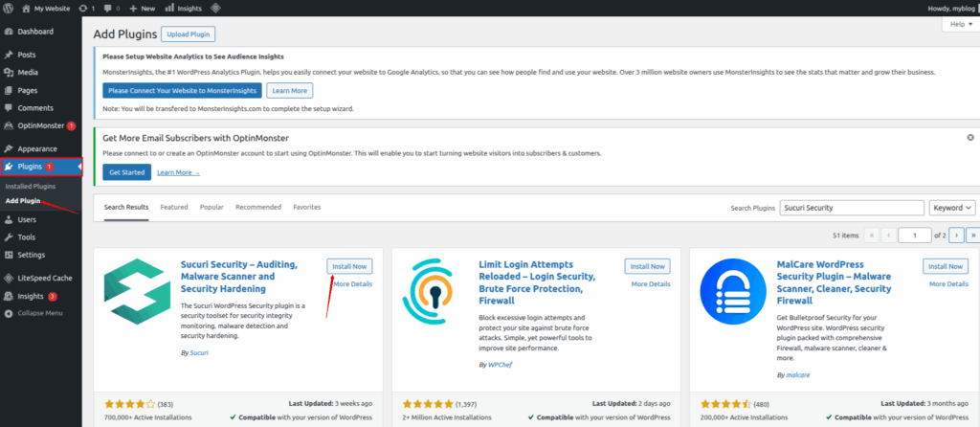
Task: Open the Keyword search type dropdown
Action: click(952, 208)
